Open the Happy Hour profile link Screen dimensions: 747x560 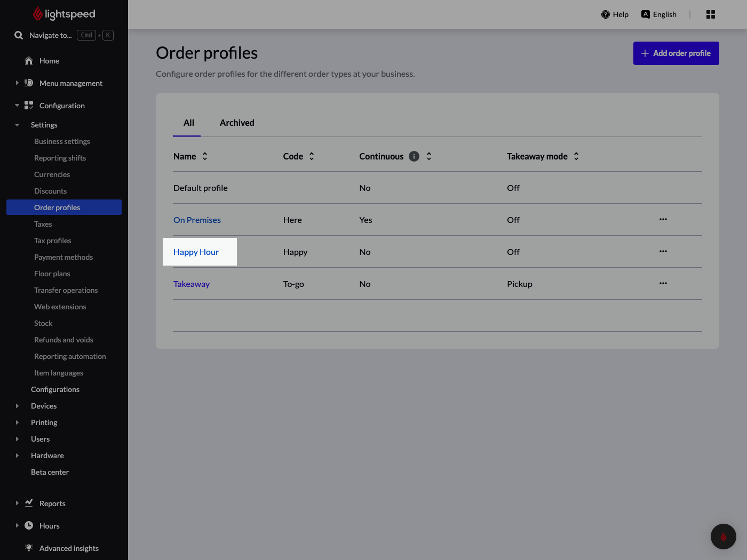(196, 252)
